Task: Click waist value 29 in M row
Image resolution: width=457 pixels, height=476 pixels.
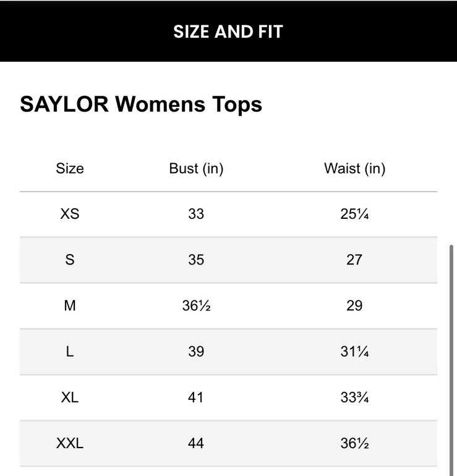Action: [x=354, y=305]
